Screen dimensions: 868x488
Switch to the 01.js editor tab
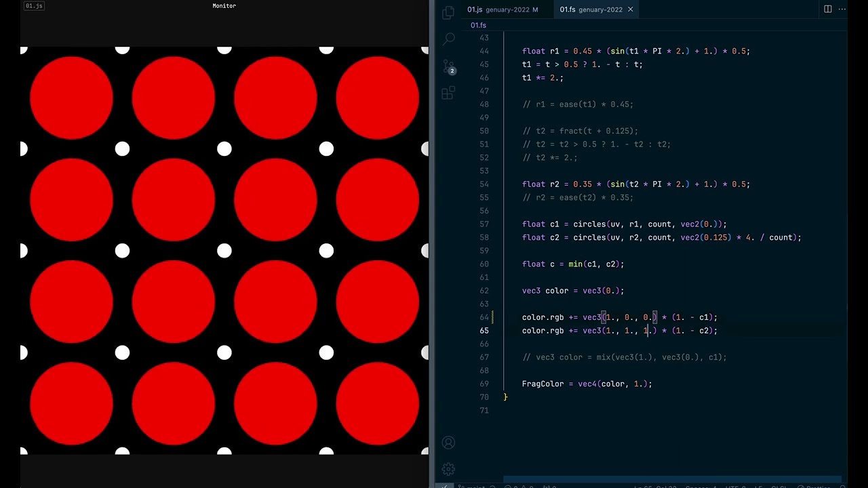[x=502, y=9]
